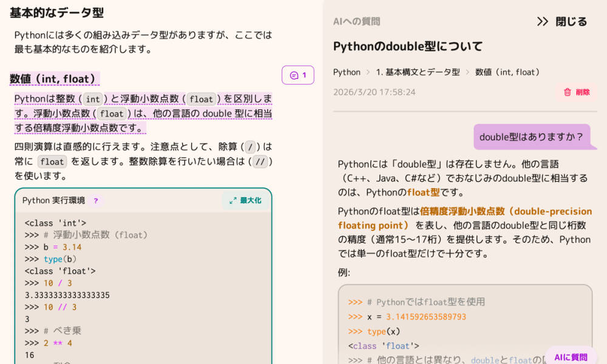
Task: Click the expand-arrows icon on 最大化
Action: (x=234, y=200)
